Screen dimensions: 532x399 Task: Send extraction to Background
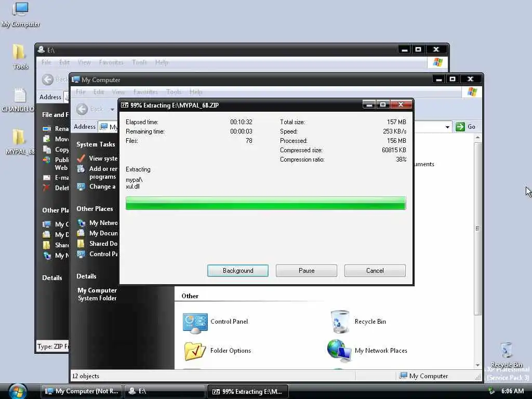[238, 270]
